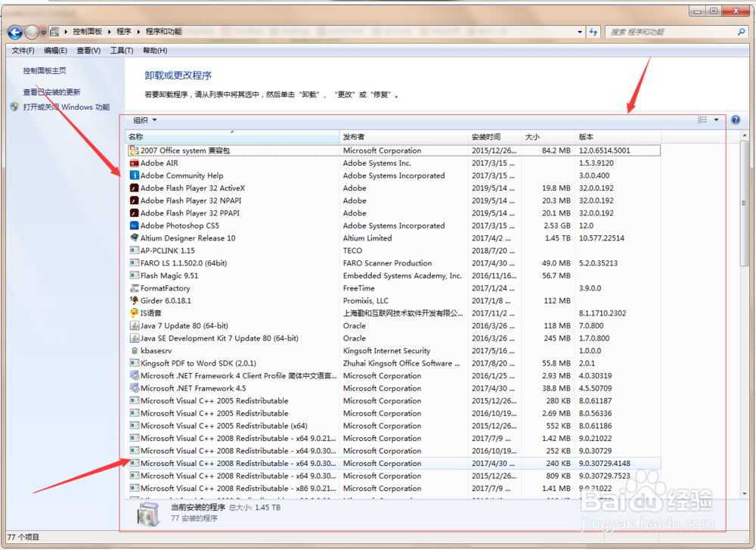Click 程序 breadcrumb in address bar
Screen dimensions: 756x550
[x=123, y=31]
